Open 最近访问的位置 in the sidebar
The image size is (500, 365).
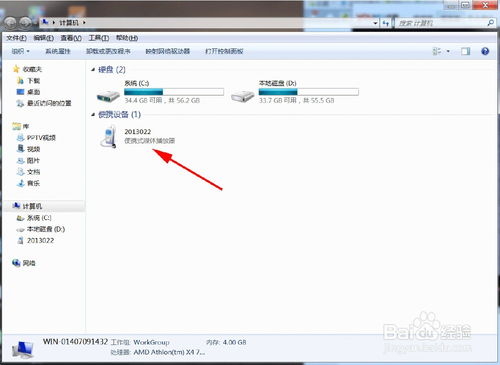click(x=49, y=103)
